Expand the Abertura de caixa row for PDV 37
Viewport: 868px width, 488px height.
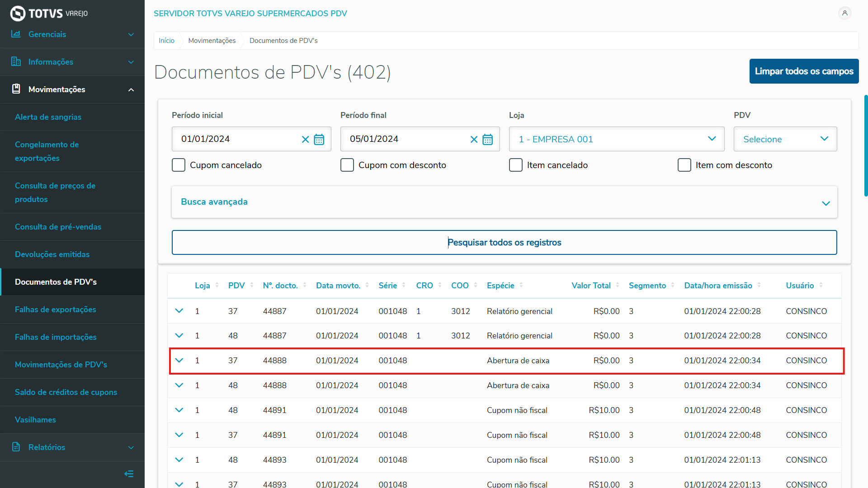[x=179, y=361]
